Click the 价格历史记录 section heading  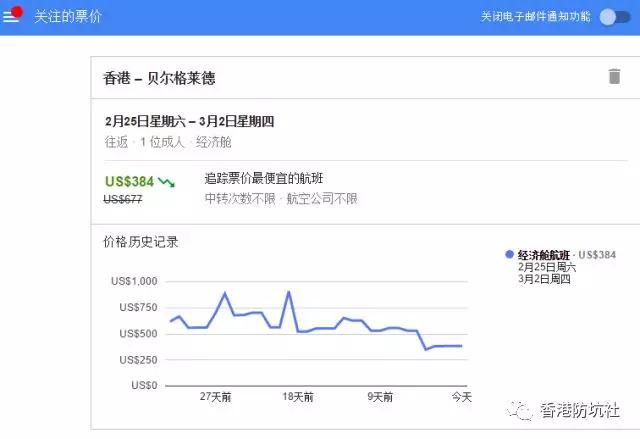coord(140,242)
